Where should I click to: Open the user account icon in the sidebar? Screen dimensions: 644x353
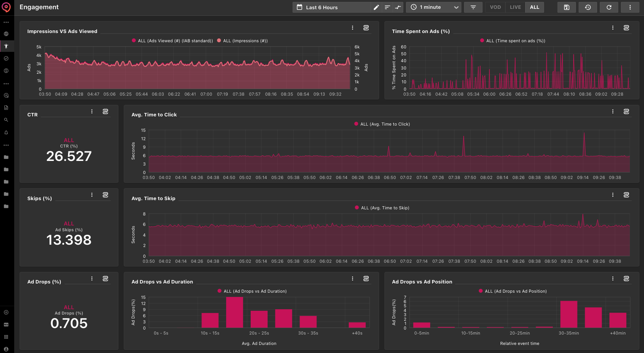click(x=6, y=349)
